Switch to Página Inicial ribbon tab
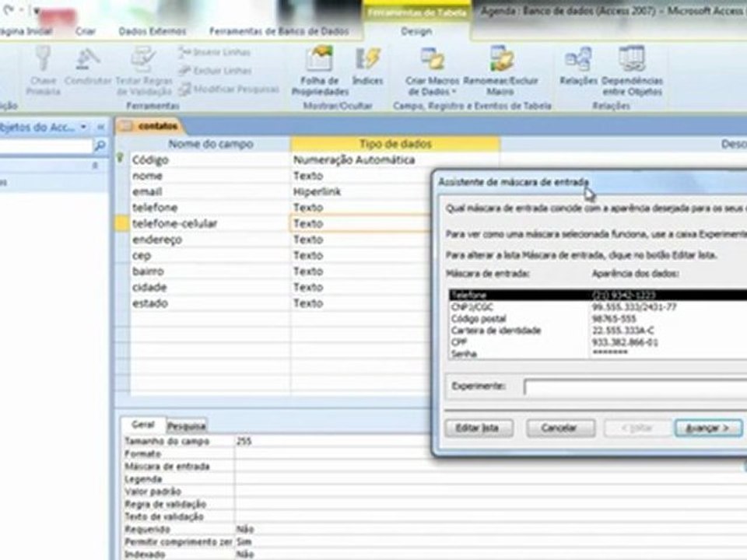 click(25, 31)
